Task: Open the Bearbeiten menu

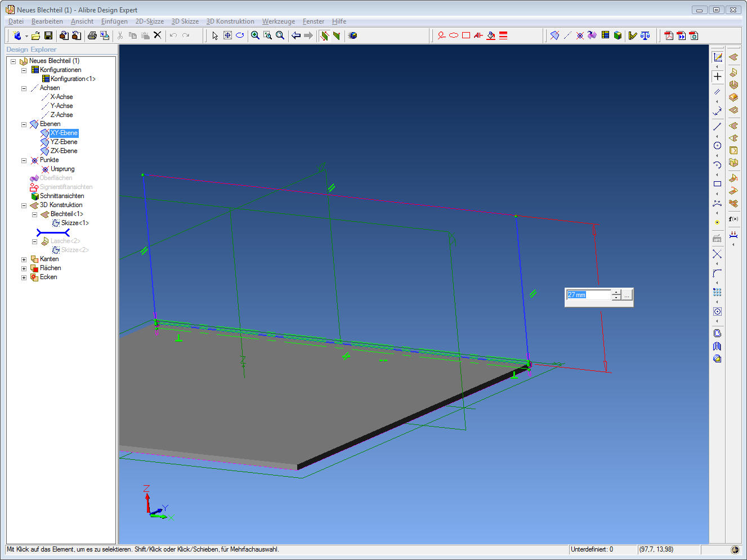Action: coord(47,21)
